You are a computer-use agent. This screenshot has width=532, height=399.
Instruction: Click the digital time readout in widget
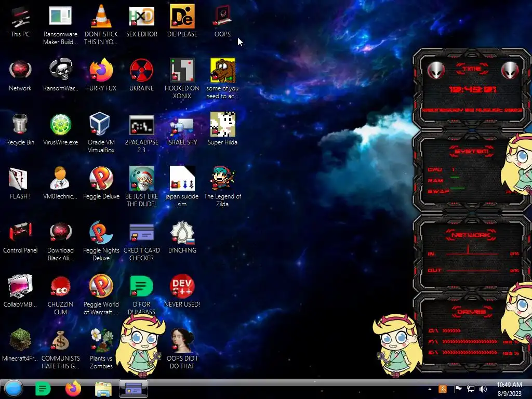pos(472,89)
